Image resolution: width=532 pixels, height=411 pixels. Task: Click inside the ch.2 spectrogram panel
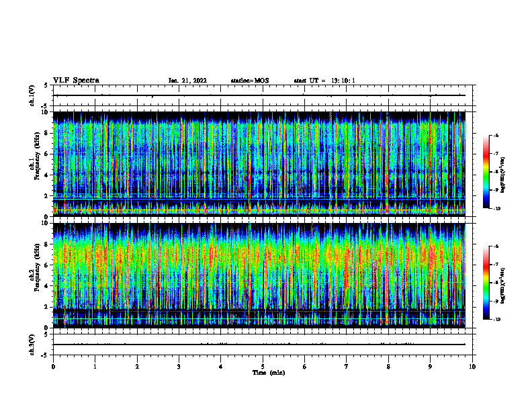coord(259,275)
